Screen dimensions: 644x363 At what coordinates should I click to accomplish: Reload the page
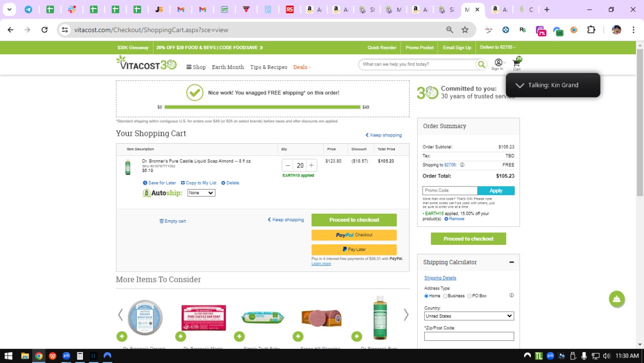(x=44, y=30)
